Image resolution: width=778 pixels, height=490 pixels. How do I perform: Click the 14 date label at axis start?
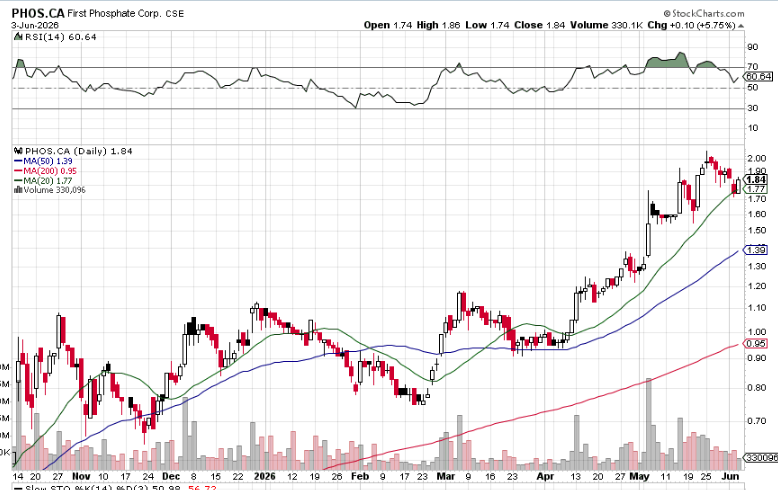coord(18,476)
